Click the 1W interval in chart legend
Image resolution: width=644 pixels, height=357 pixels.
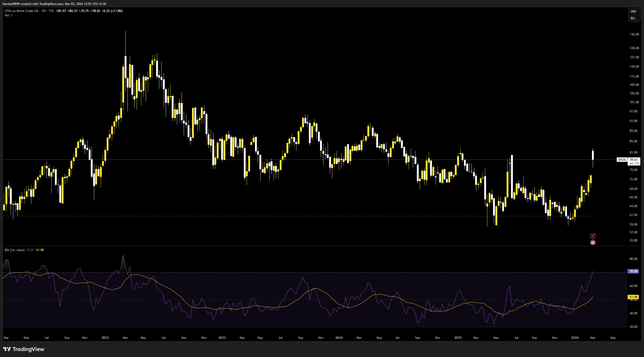coord(43,11)
